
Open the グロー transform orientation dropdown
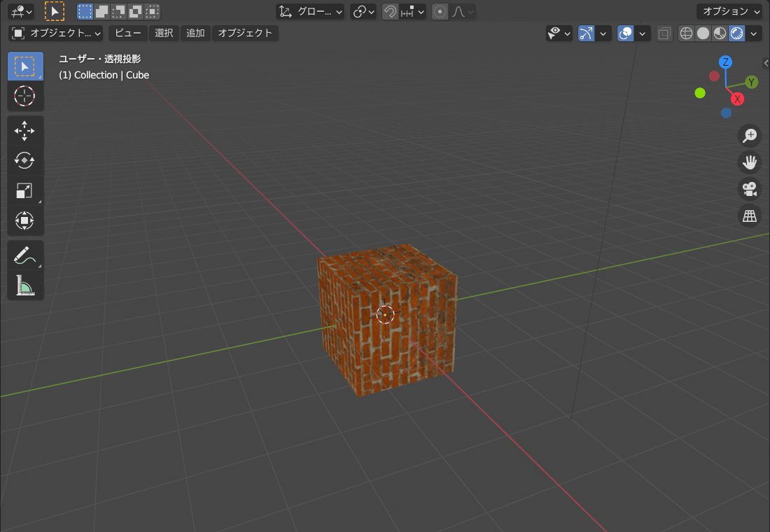(x=310, y=11)
